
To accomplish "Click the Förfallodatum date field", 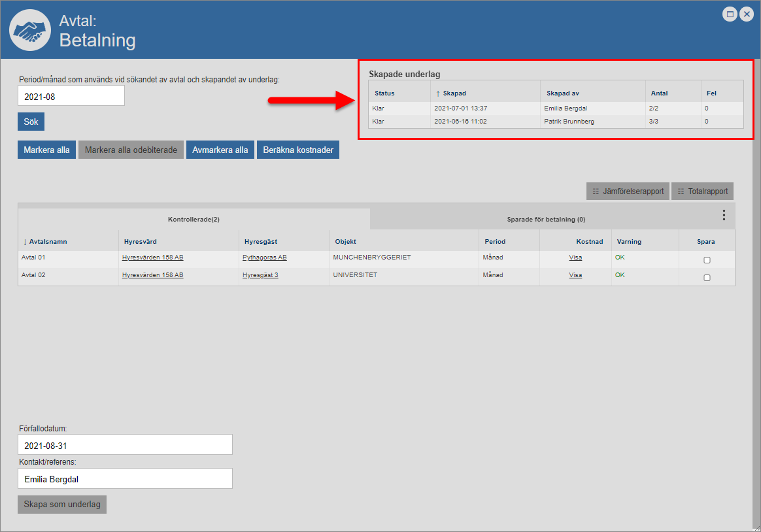I will click(x=125, y=446).
